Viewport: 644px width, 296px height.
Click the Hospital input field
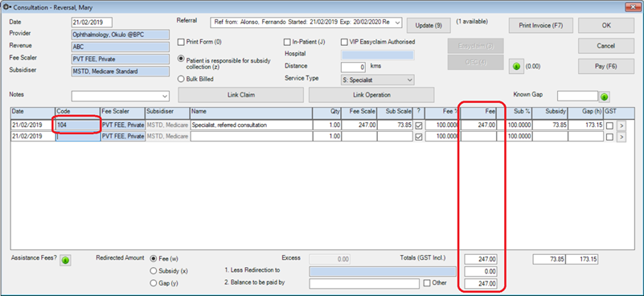click(x=378, y=55)
